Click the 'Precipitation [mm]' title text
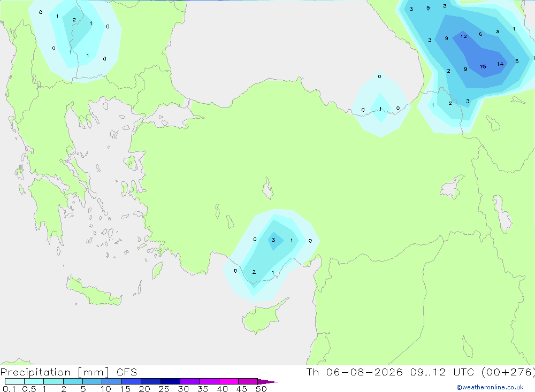This screenshot has width=535, height=392. 55,372
